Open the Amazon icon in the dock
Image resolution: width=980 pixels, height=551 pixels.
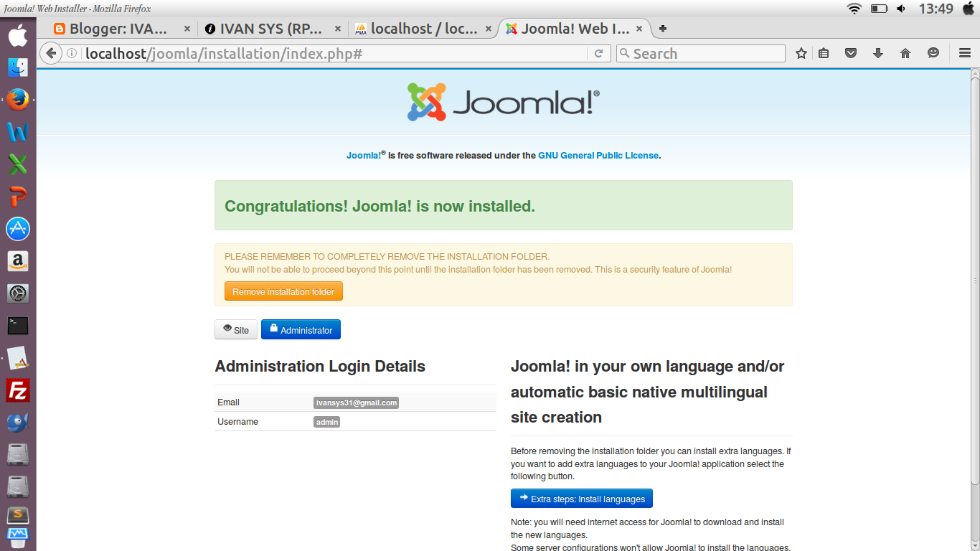[x=18, y=261]
